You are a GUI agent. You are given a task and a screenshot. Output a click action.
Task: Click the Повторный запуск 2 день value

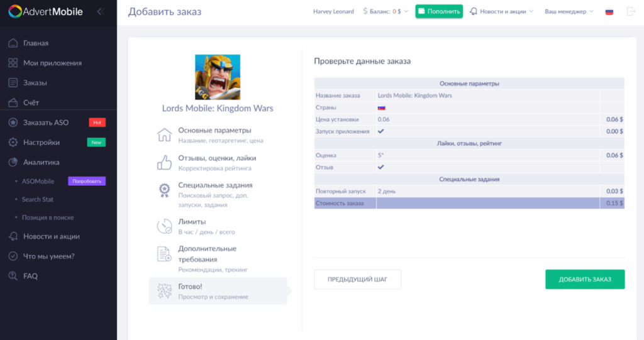(x=387, y=191)
